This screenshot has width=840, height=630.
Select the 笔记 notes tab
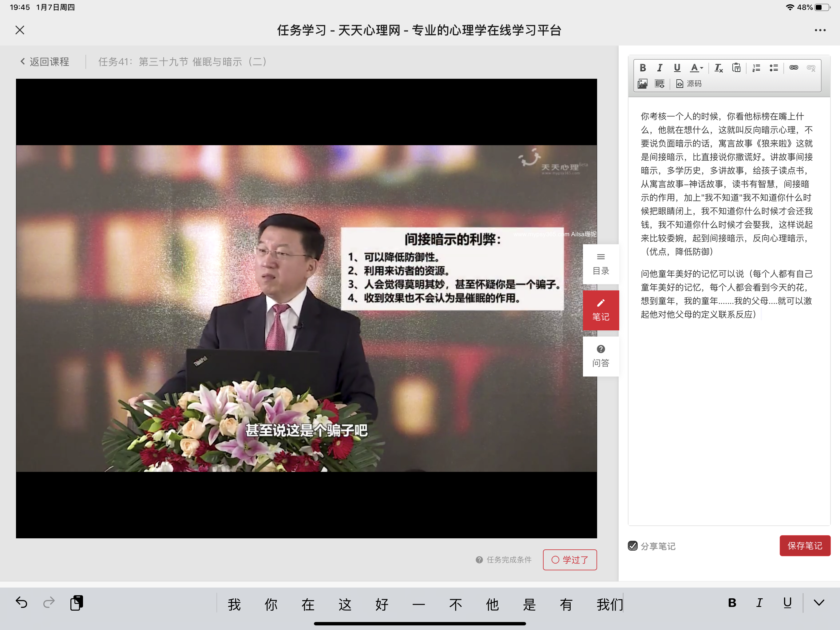(x=601, y=310)
